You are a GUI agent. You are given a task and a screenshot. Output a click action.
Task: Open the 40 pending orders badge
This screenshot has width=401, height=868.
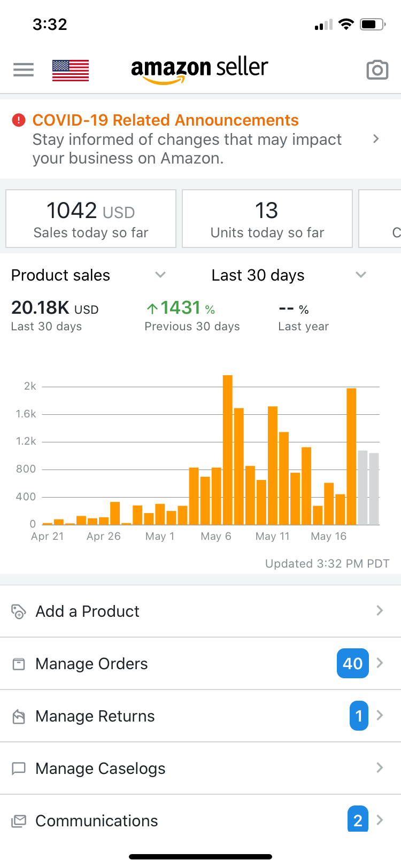click(353, 663)
